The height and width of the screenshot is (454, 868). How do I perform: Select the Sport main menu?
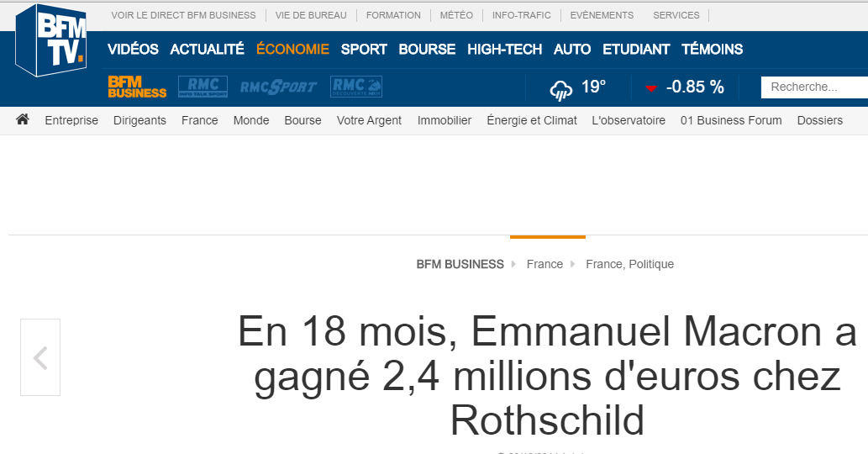[x=364, y=50]
